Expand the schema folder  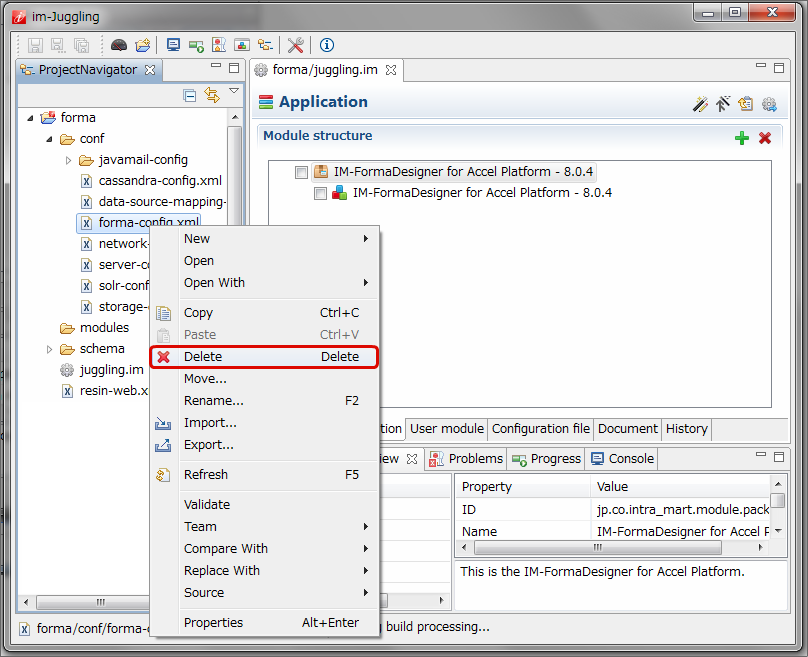pyautogui.click(x=49, y=349)
